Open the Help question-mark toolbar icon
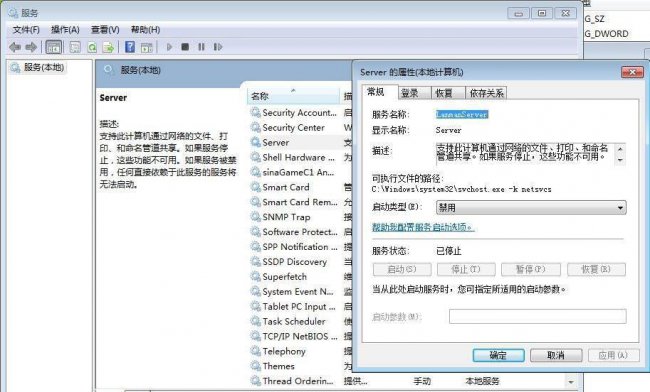 (130, 47)
